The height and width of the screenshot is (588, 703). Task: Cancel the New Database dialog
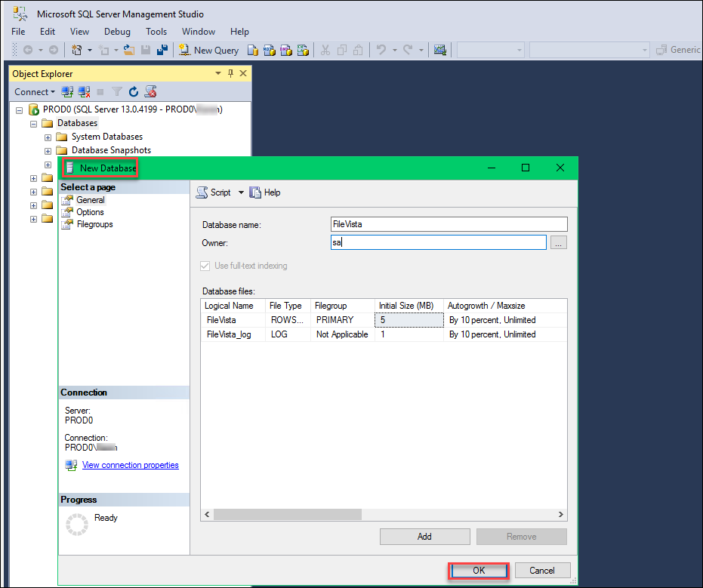coord(542,571)
